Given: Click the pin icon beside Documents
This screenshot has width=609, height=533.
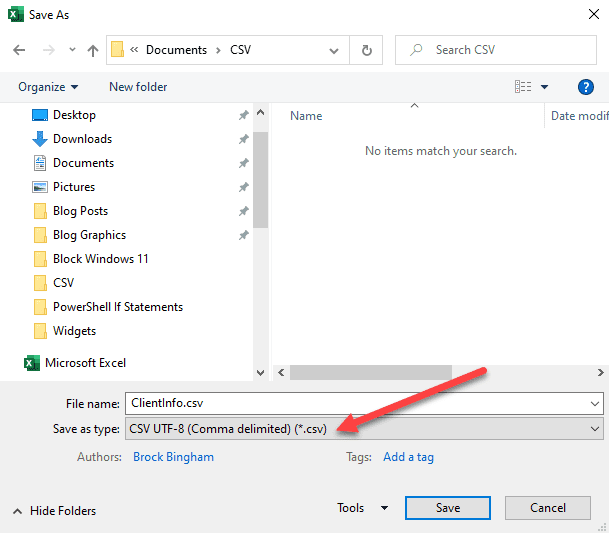Looking at the screenshot, I should click(244, 163).
